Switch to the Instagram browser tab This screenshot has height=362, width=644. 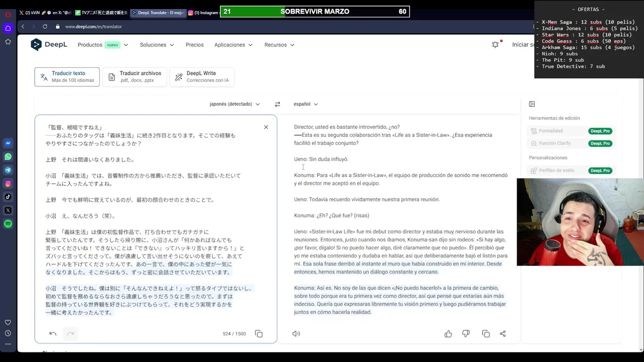(x=203, y=13)
